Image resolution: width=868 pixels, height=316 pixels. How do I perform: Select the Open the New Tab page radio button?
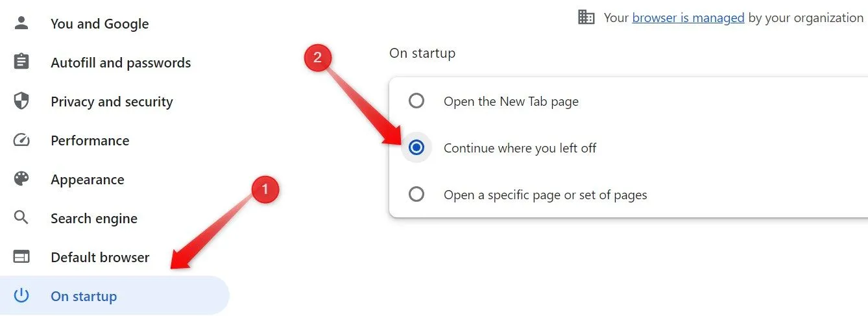[416, 101]
